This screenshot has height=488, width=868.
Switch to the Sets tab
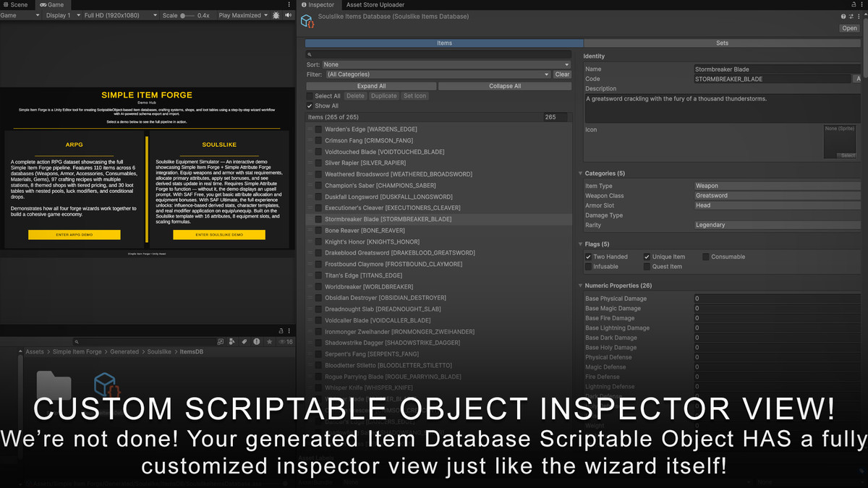tap(722, 43)
